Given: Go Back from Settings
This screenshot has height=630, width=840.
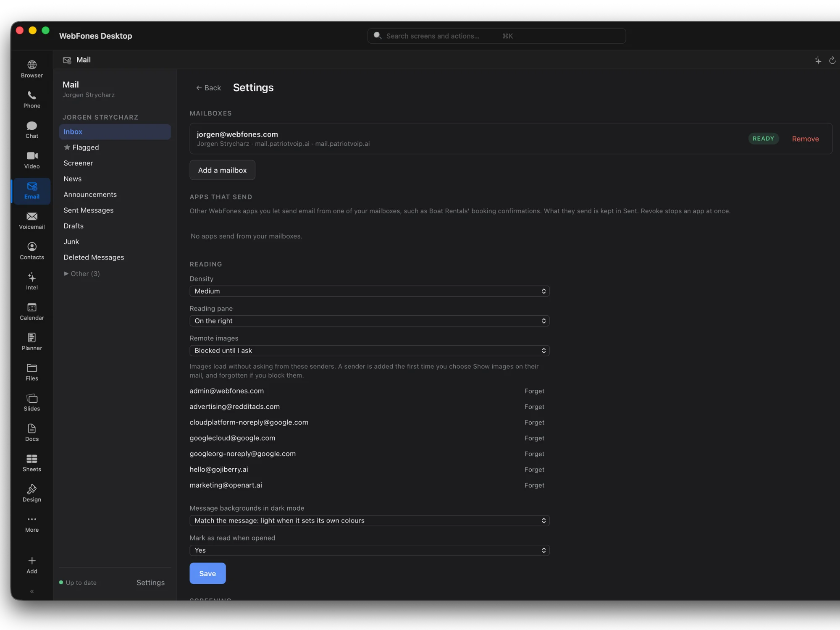Looking at the screenshot, I should point(208,88).
